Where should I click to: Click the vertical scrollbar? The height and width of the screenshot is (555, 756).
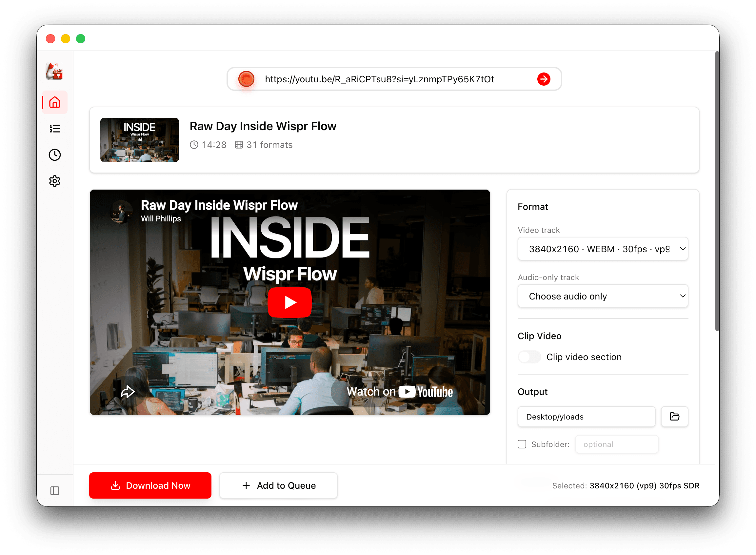pos(717,192)
